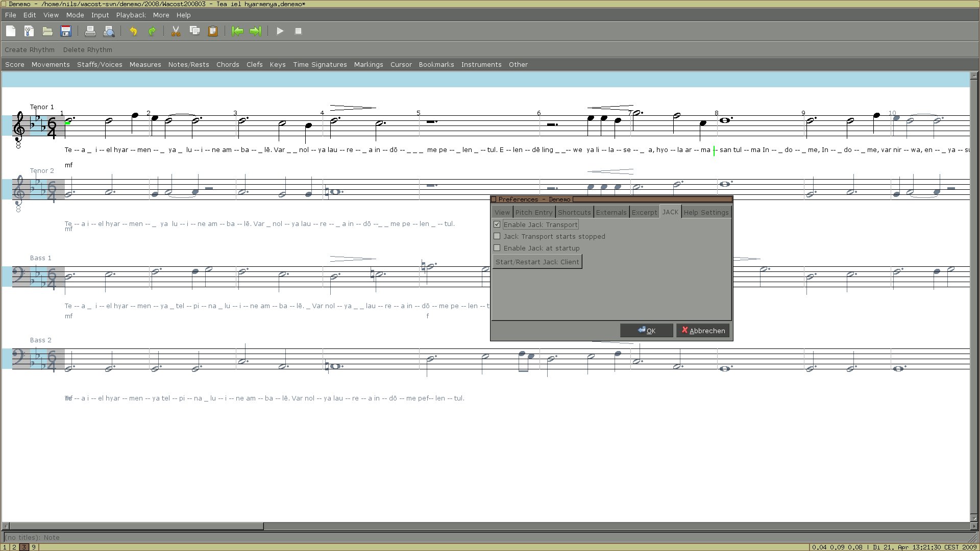Click Start/Restart Jack Client button

[x=537, y=262]
